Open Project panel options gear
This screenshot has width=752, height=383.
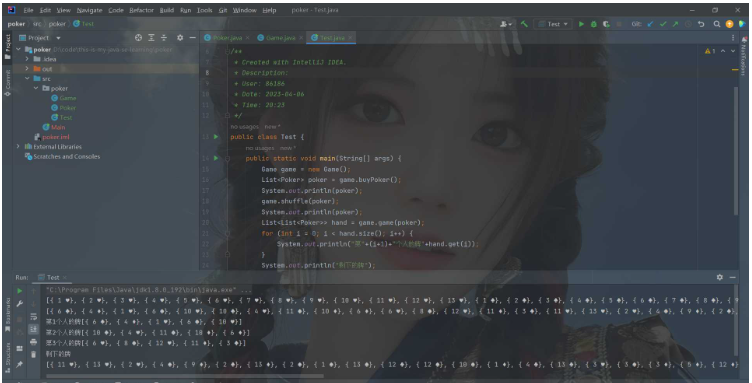point(180,38)
